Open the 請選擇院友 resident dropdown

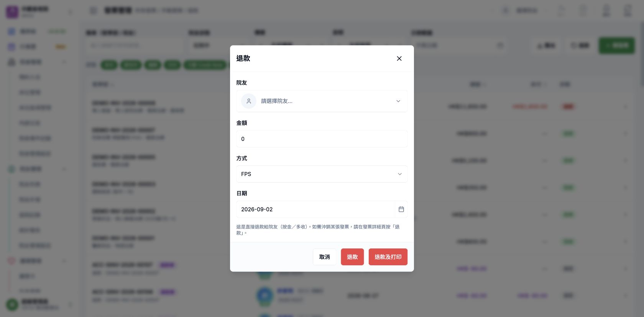pos(322,101)
